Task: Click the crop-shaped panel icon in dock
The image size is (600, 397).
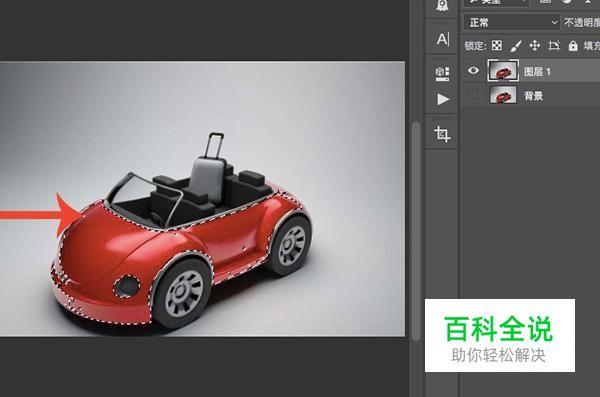Action: point(442,134)
